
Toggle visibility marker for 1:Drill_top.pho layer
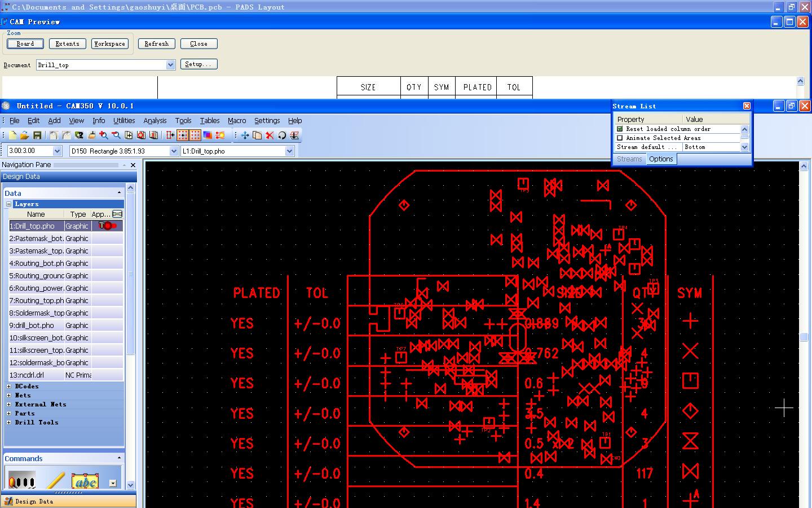(107, 226)
